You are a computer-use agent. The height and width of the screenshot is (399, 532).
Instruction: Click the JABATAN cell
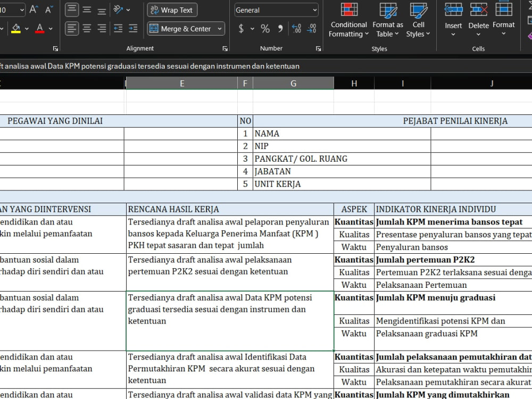point(342,171)
